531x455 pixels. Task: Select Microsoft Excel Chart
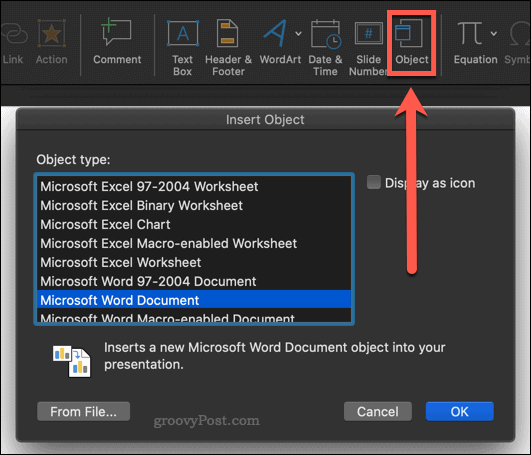point(194,224)
